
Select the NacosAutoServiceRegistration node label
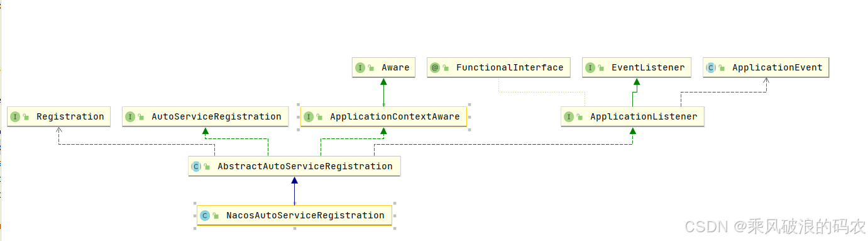305,216
